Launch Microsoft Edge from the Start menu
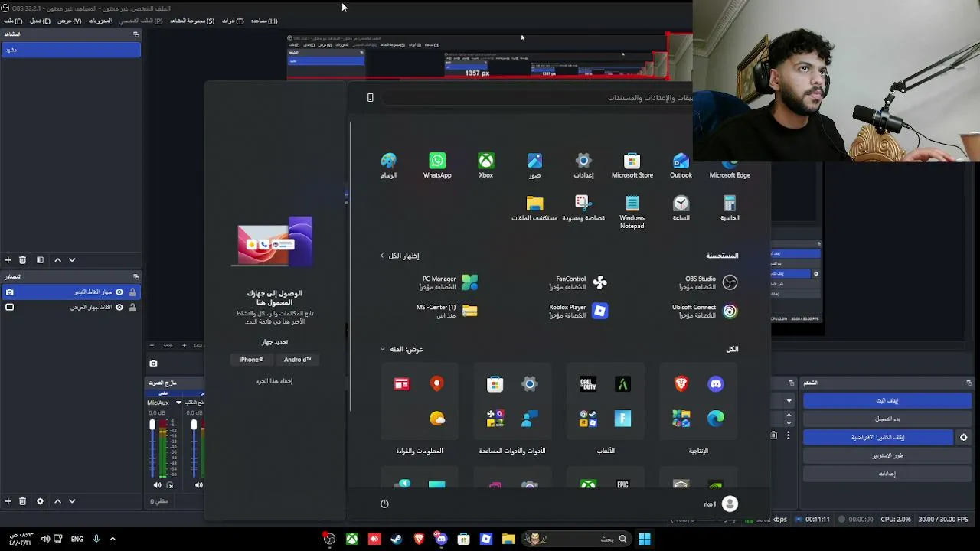 tap(730, 165)
